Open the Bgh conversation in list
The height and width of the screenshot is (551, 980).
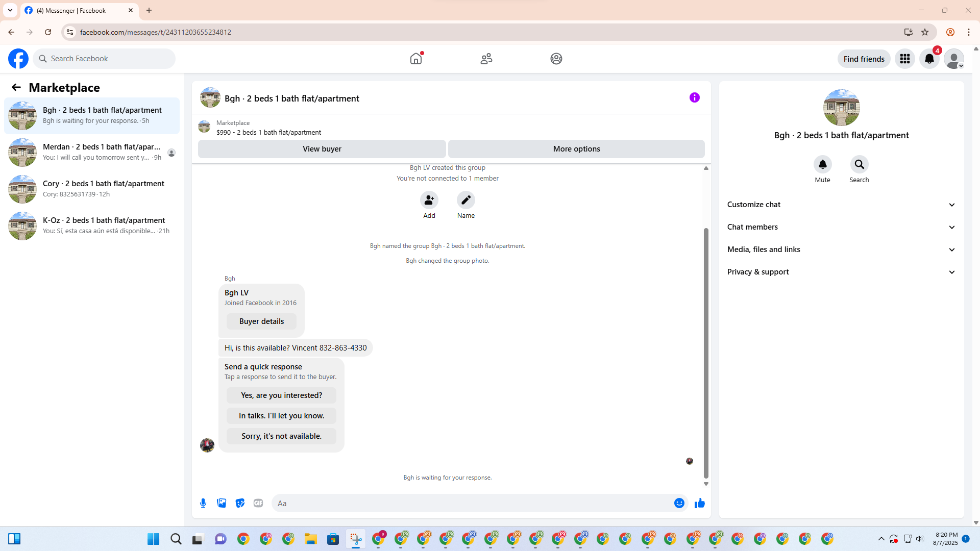92,116
